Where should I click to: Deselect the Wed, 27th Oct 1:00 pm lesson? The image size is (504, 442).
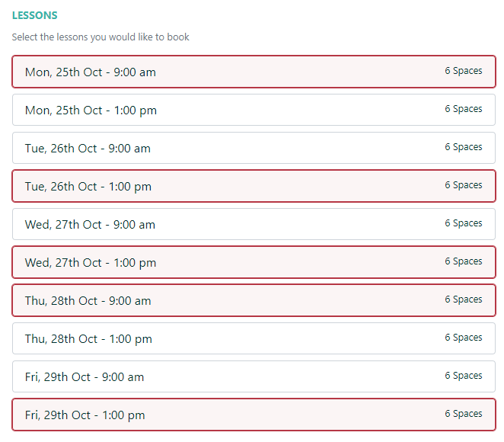point(254,262)
